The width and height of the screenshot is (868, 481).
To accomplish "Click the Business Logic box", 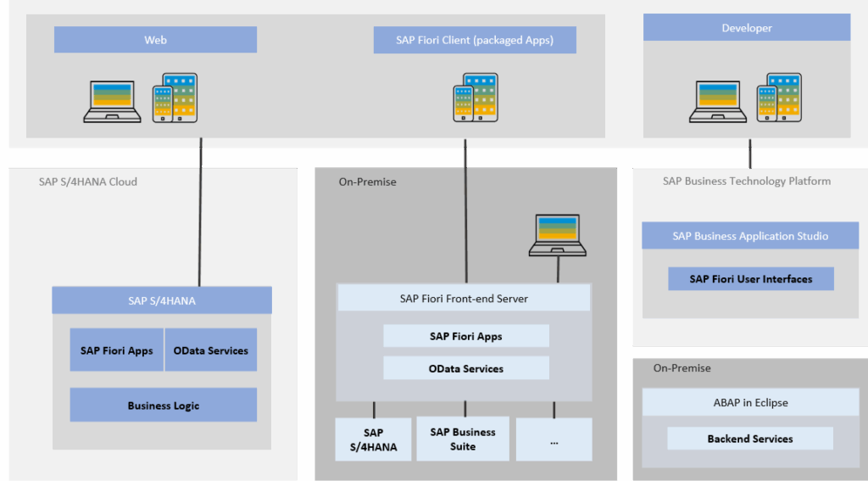I will [x=164, y=405].
